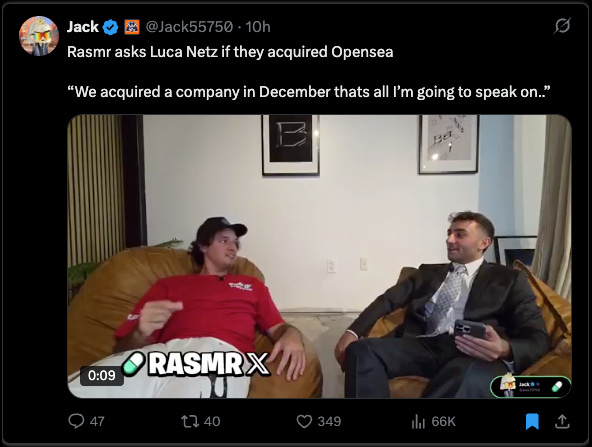
Task: Click the Grok slash icon top right
Action: pyautogui.click(x=562, y=26)
